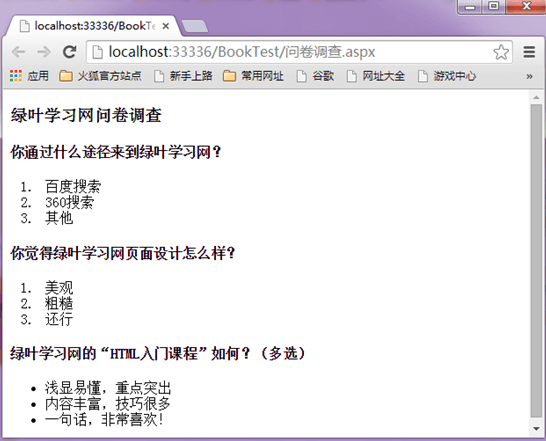This screenshot has height=441, width=546.
Task: Open the Chrome hamburger menu
Action: coord(529,52)
